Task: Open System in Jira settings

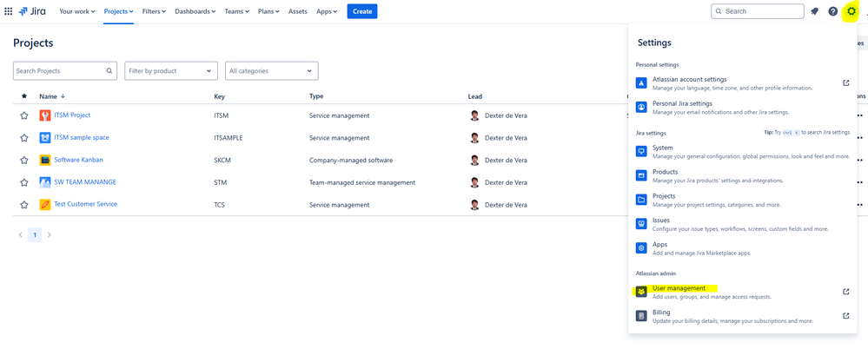Action: (742, 152)
